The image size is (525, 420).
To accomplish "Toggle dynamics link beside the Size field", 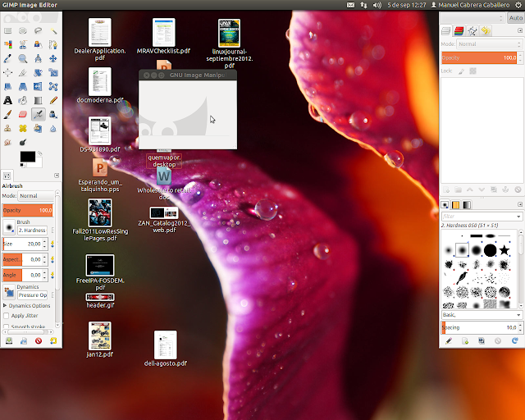I will 52,244.
